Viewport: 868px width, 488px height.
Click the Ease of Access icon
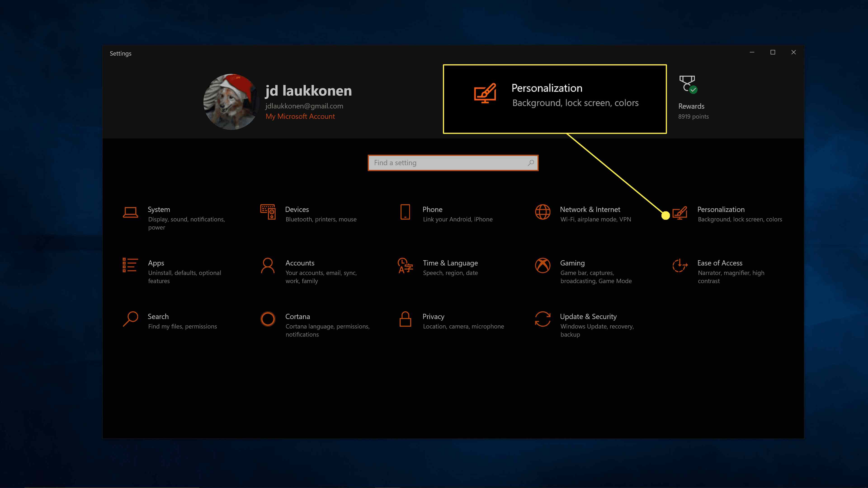coord(680,265)
